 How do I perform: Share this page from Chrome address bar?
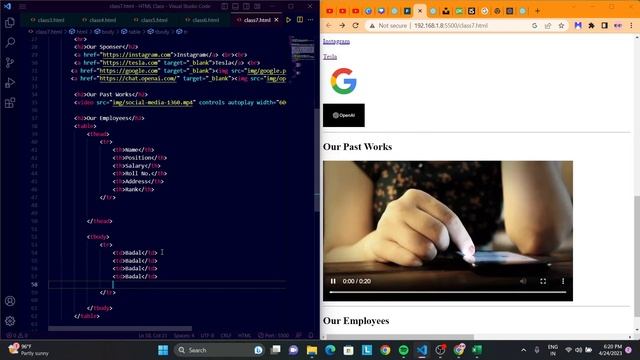(x=548, y=25)
